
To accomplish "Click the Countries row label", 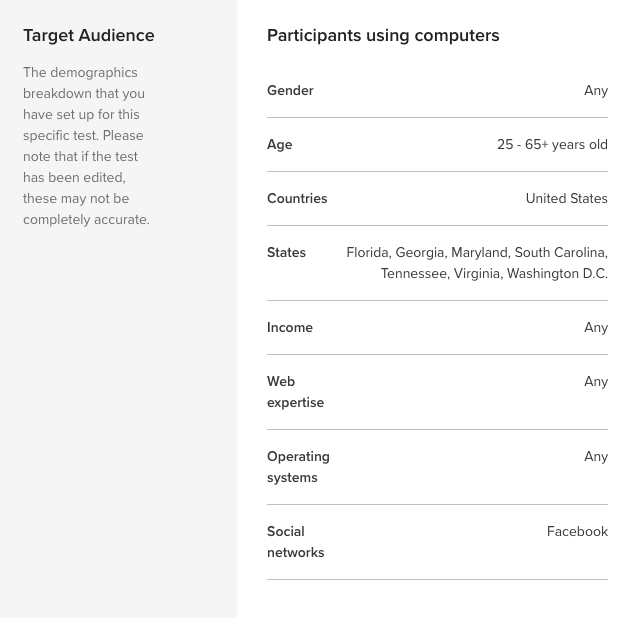I will click(297, 199).
